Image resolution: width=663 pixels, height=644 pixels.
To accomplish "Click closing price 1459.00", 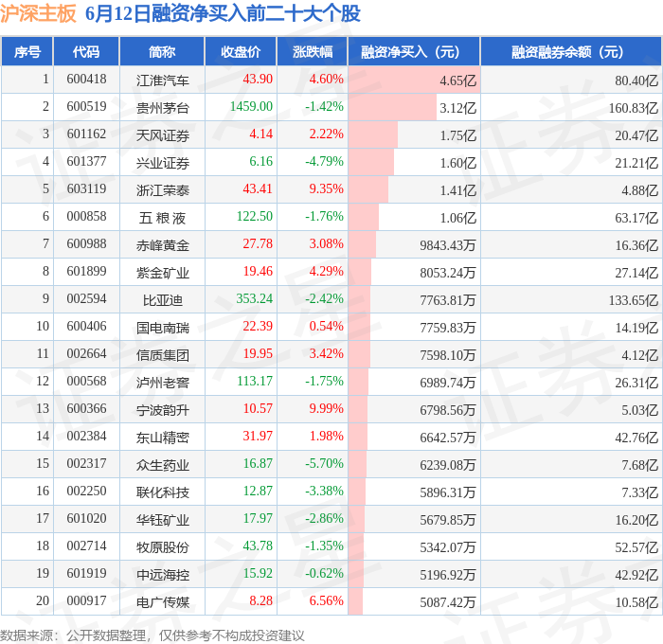I will pyautogui.click(x=251, y=107).
